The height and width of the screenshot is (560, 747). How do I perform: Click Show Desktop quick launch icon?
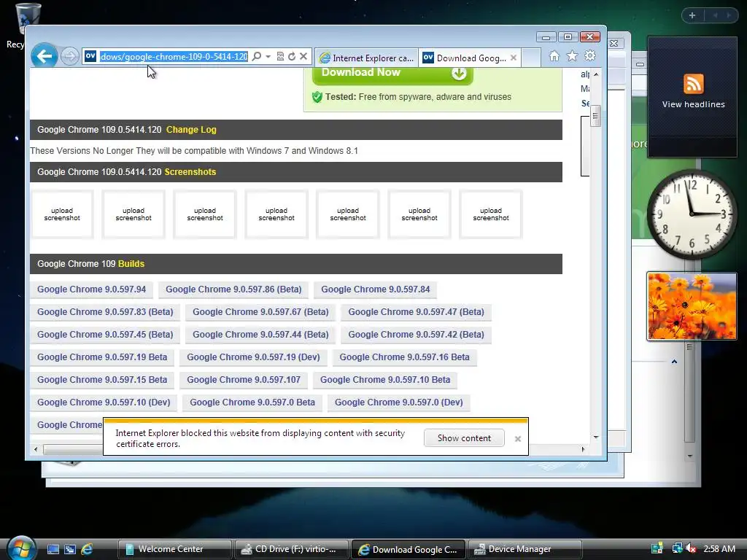coord(53,550)
